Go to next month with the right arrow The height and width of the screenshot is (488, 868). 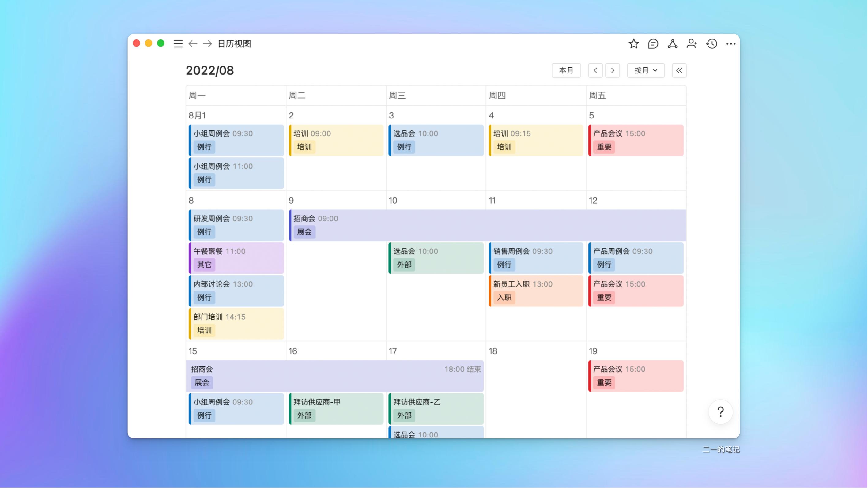pyautogui.click(x=613, y=70)
